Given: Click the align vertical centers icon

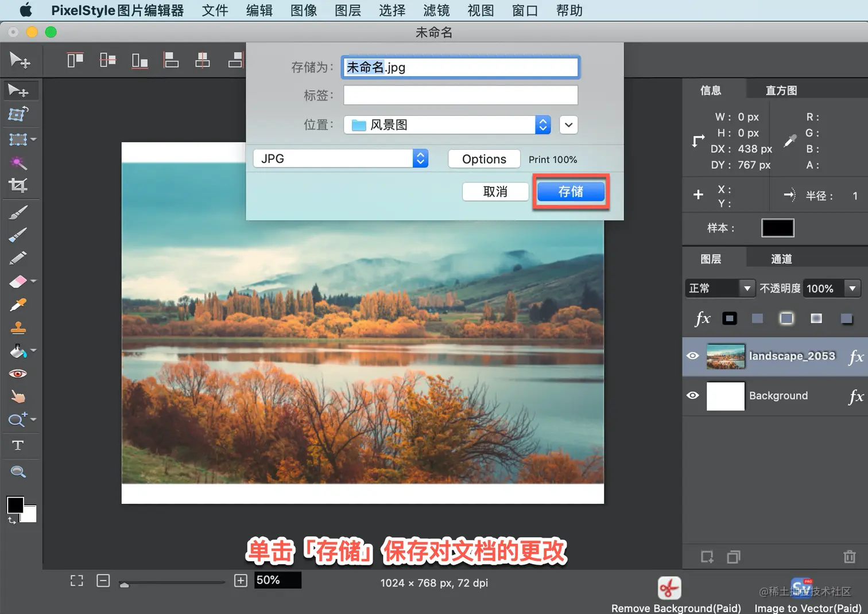Looking at the screenshot, I should (x=107, y=60).
